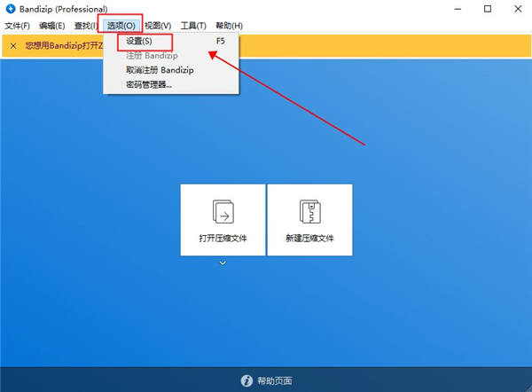532x392 pixels.
Task: Click the 打开压缩文件 tile
Action: coord(223,220)
